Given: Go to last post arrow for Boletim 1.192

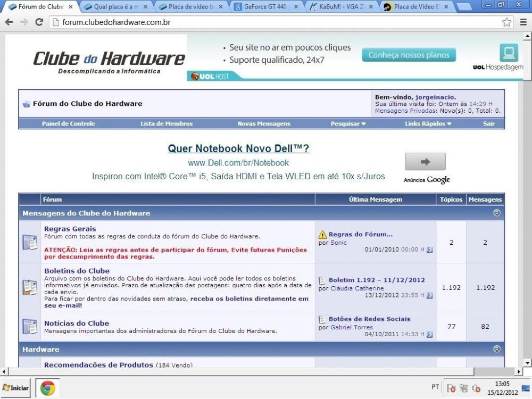Looking at the screenshot, I should pos(430,295).
